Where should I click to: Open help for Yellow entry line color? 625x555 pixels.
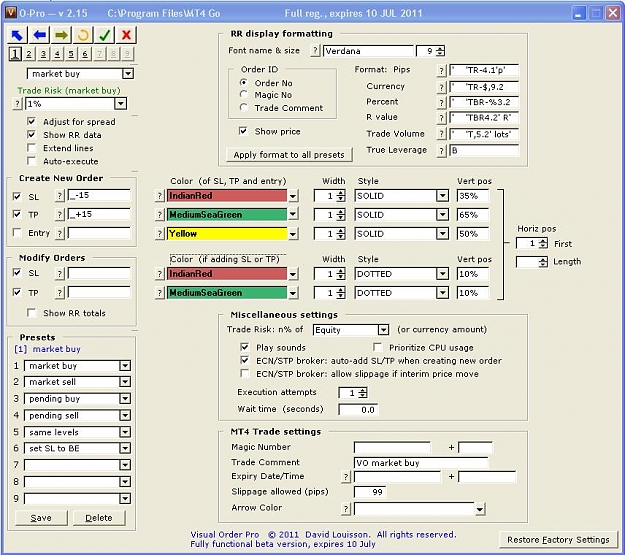point(159,234)
